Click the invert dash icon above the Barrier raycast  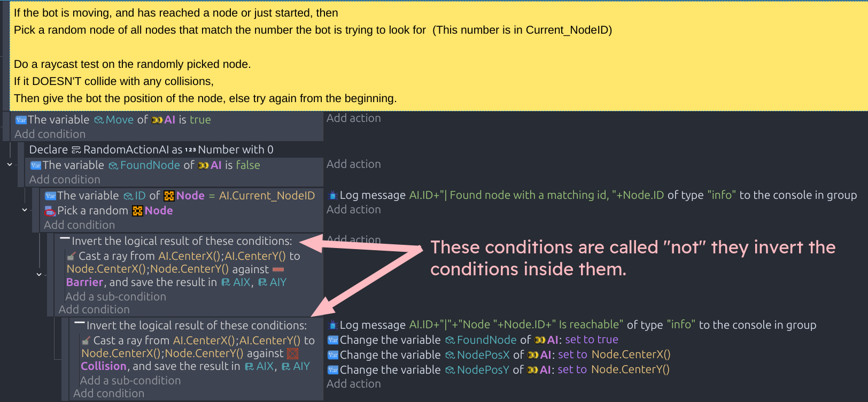tap(65, 239)
